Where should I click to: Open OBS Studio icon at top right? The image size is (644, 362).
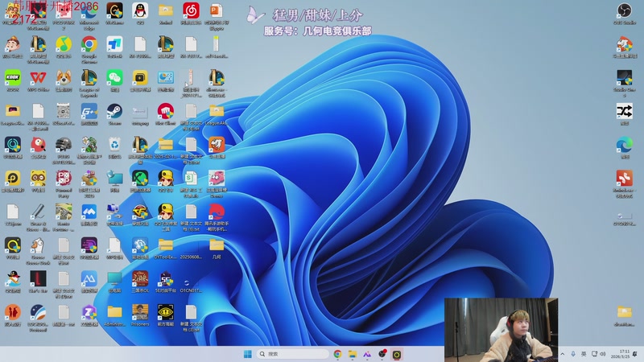pyautogui.click(x=625, y=10)
